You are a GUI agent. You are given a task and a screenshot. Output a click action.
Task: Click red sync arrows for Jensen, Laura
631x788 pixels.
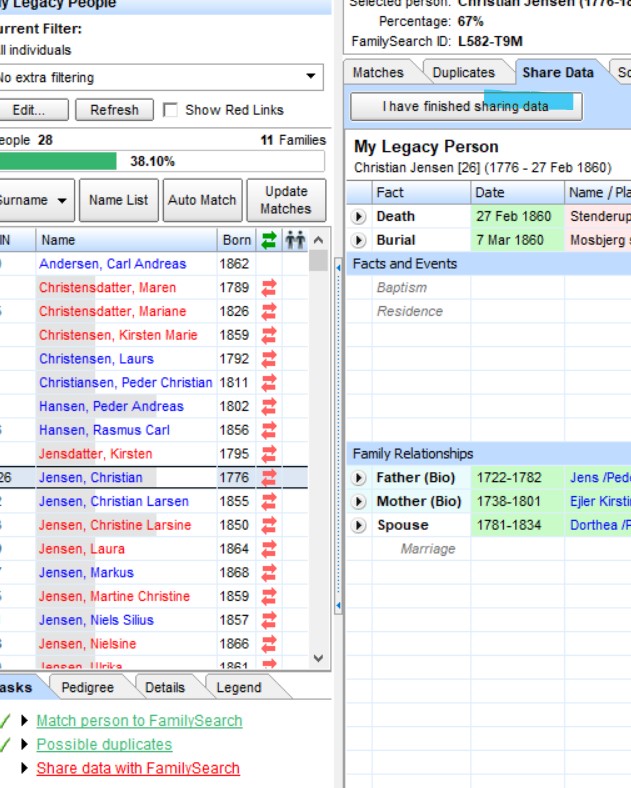tap(269, 549)
